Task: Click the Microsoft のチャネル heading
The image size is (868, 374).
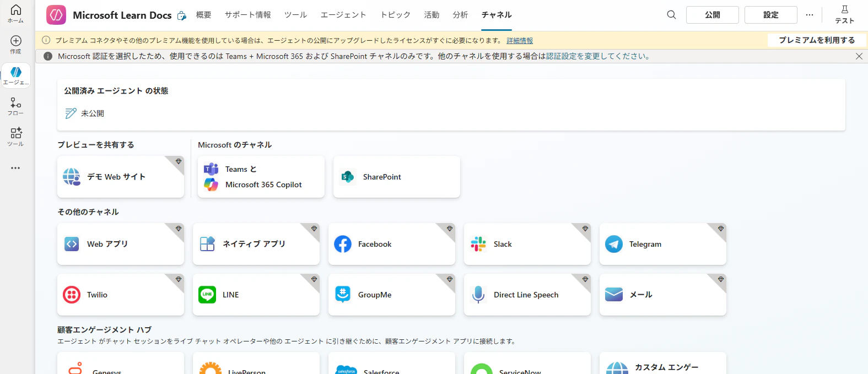Action: coord(235,145)
